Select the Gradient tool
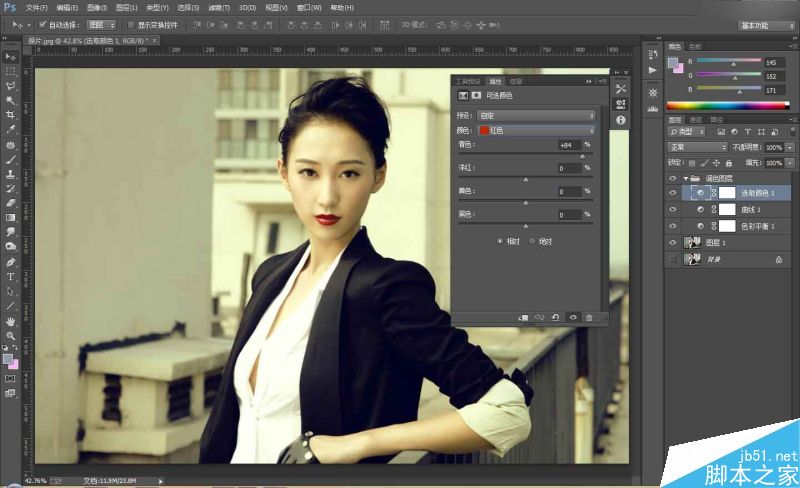Screen dimensions: 800x488 [10, 217]
